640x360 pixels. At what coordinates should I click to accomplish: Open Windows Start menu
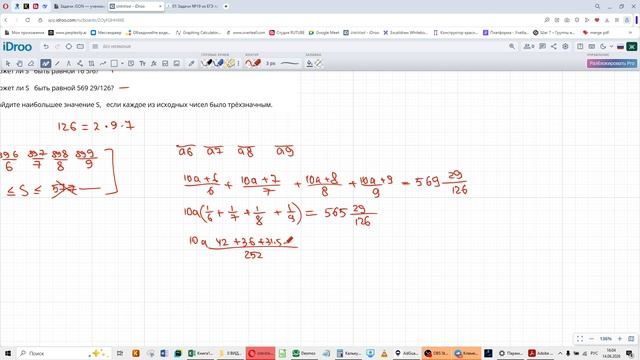(x=7, y=353)
